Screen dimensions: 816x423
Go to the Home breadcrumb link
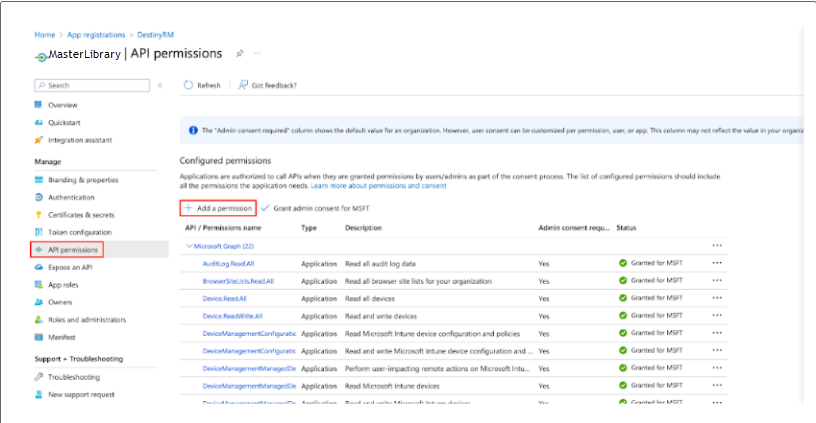point(45,35)
